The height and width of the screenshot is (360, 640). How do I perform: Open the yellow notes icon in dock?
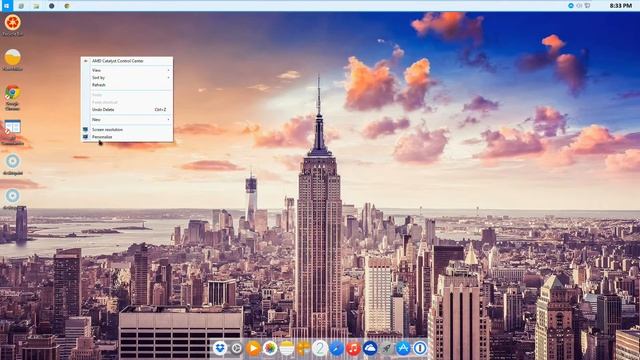287,348
